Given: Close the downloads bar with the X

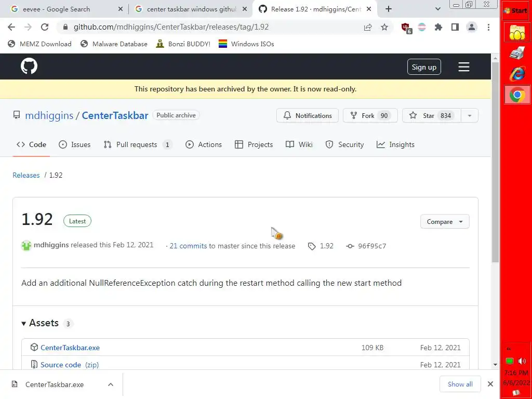Looking at the screenshot, I should pyautogui.click(x=490, y=384).
